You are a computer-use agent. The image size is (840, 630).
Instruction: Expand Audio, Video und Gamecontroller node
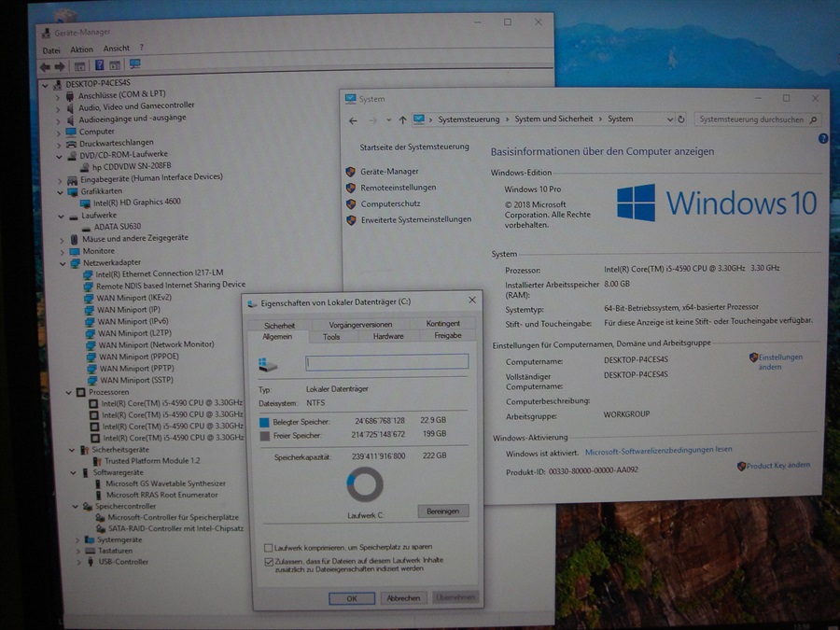tap(59, 109)
